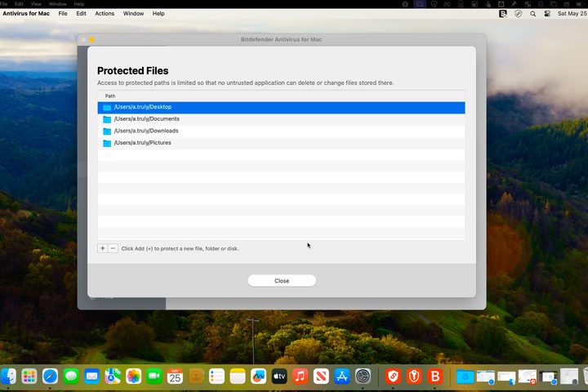
Task: Click the shield link icon in menu bar
Action: click(519, 14)
